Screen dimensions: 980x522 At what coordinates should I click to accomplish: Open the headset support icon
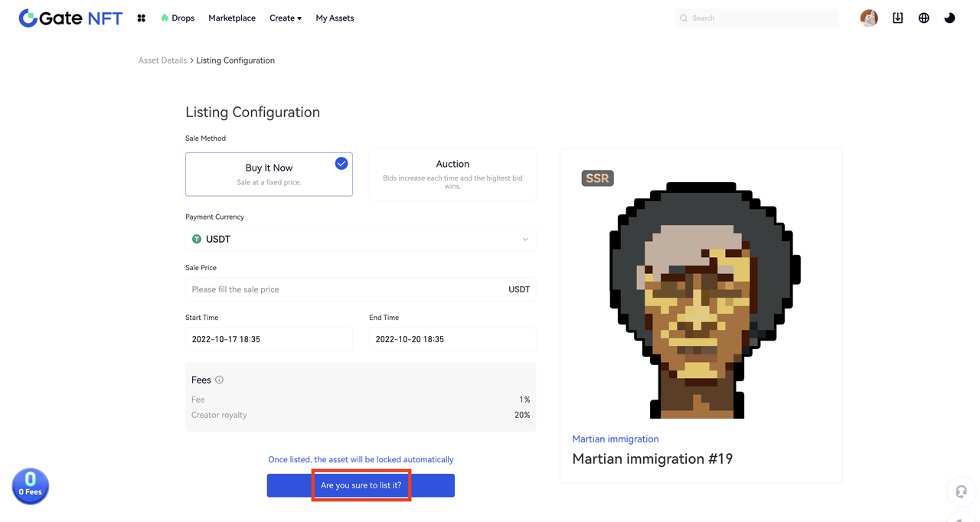pyautogui.click(x=961, y=491)
